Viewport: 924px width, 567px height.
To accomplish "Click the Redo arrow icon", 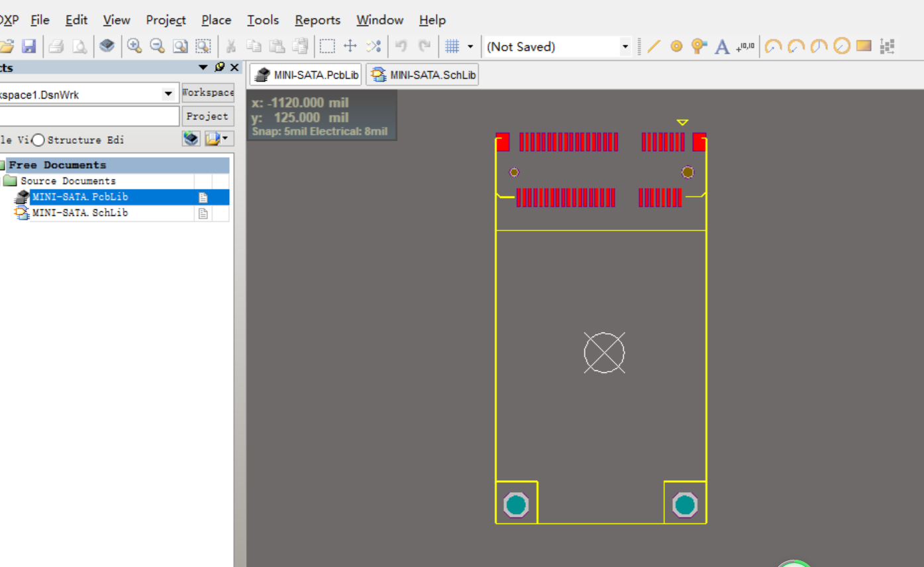I will pos(425,46).
